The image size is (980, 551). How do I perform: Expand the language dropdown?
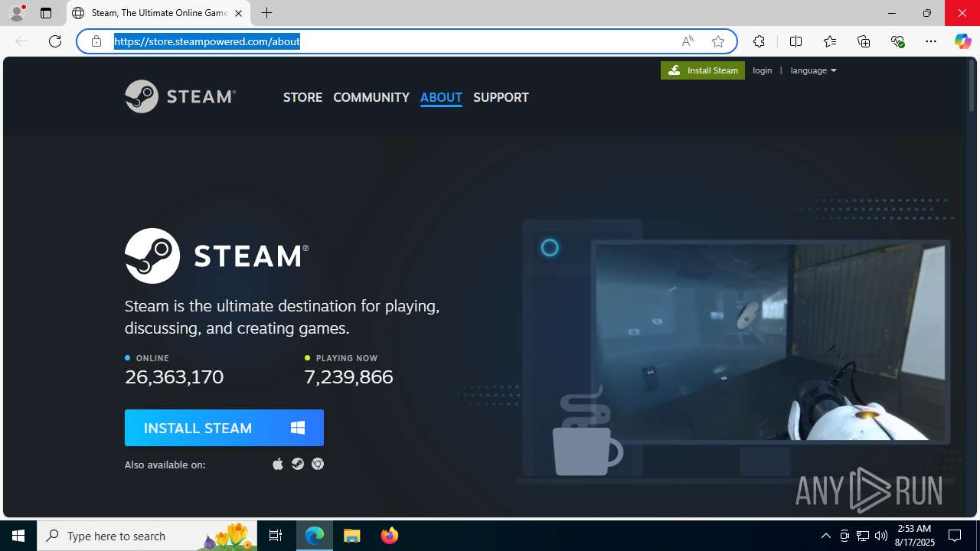tap(813, 70)
